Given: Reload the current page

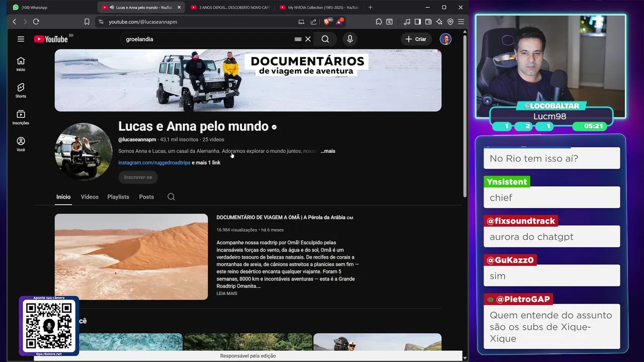Looking at the screenshot, I should pos(36,22).
